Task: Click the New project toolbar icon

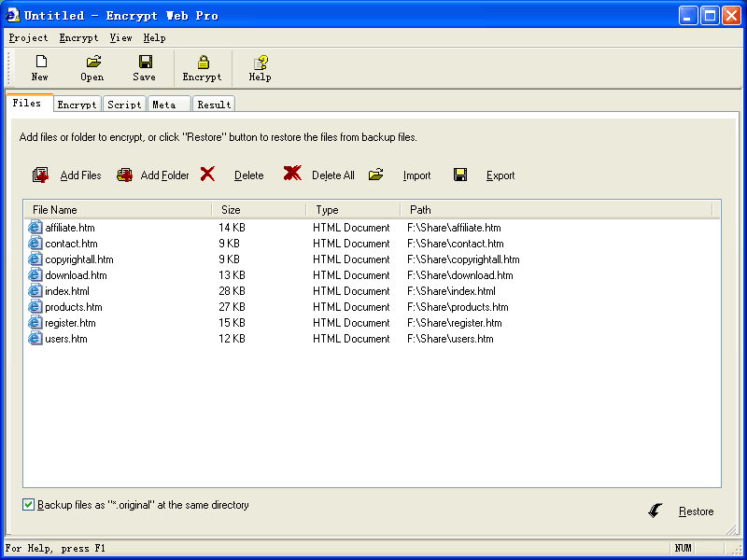Action: pos(39,63)
